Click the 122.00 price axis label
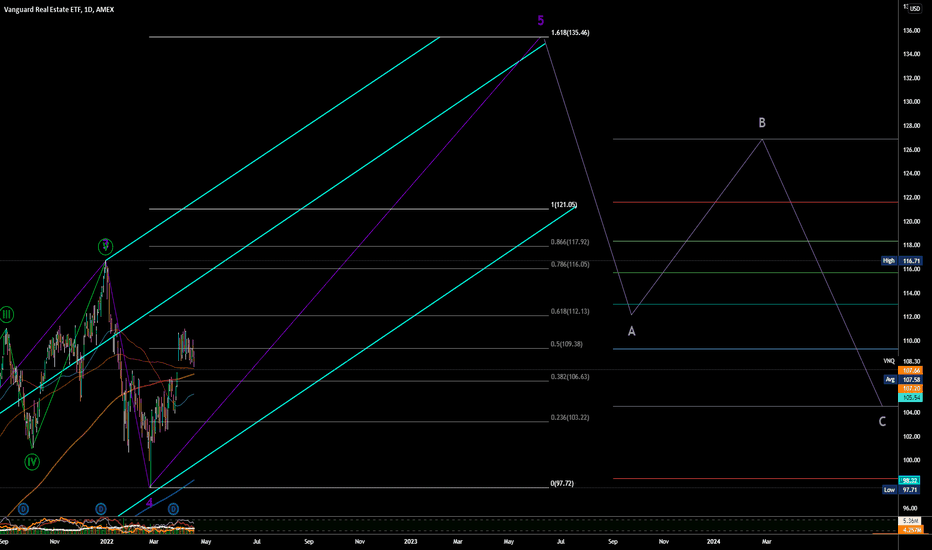The image size is (932, 550). coord(911,197)
